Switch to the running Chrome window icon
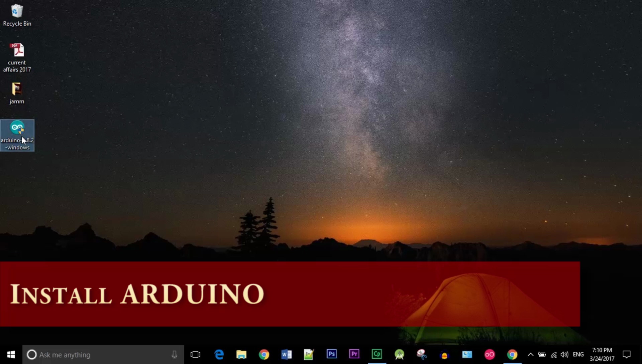The height and width of the screenshot is (364, 642). pos(512,354)
